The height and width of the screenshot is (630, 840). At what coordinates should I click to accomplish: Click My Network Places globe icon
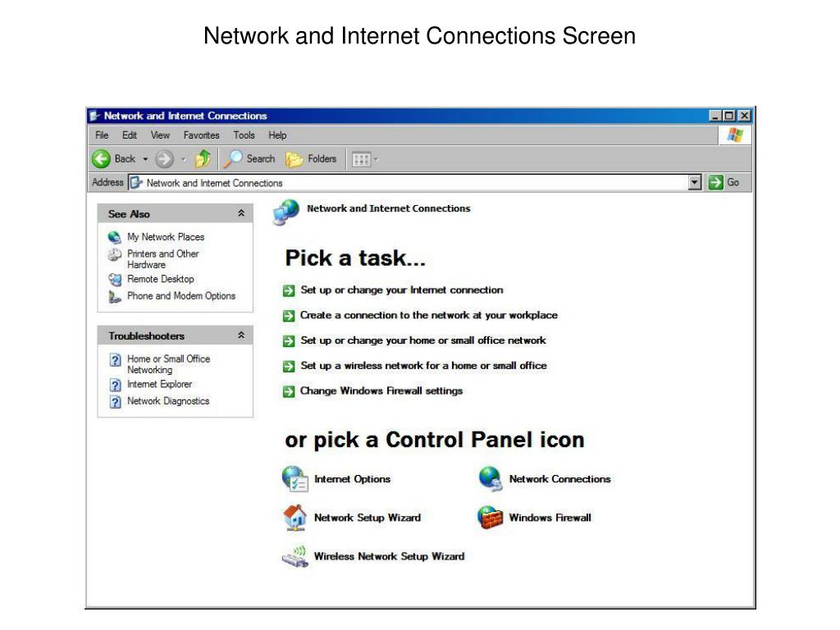click(x=115, y=237)
